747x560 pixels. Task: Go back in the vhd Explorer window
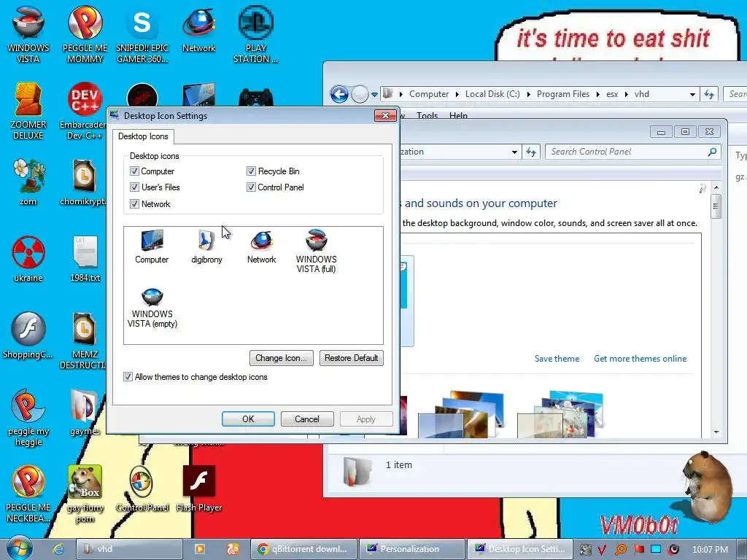[x=339, y=94]
